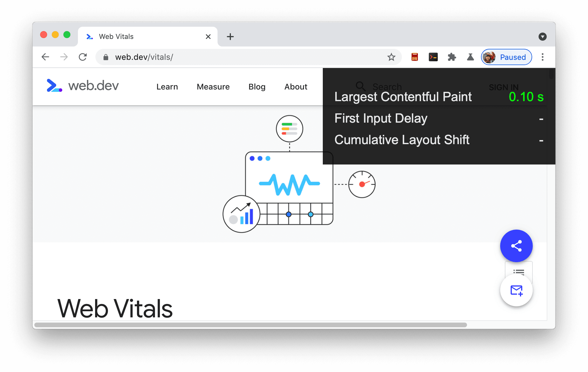
Task: Click the browser back navigation arrow
Action: [x=46, y=57]
